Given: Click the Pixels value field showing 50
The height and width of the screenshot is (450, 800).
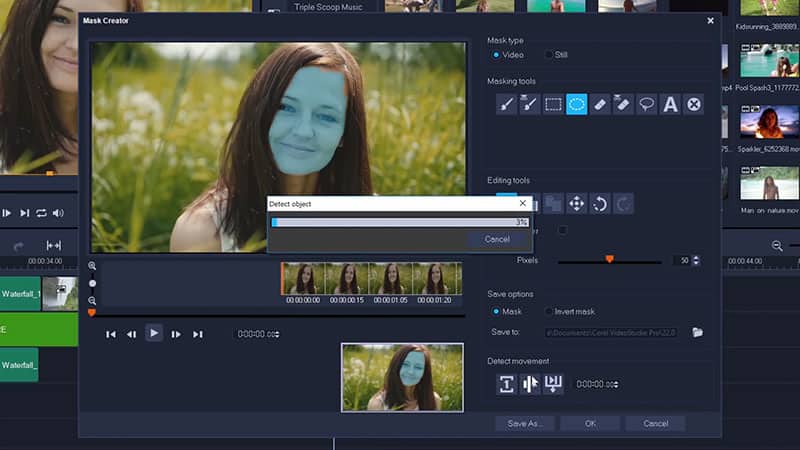Looking at the screenshot, I should click(x=684, y=260).
